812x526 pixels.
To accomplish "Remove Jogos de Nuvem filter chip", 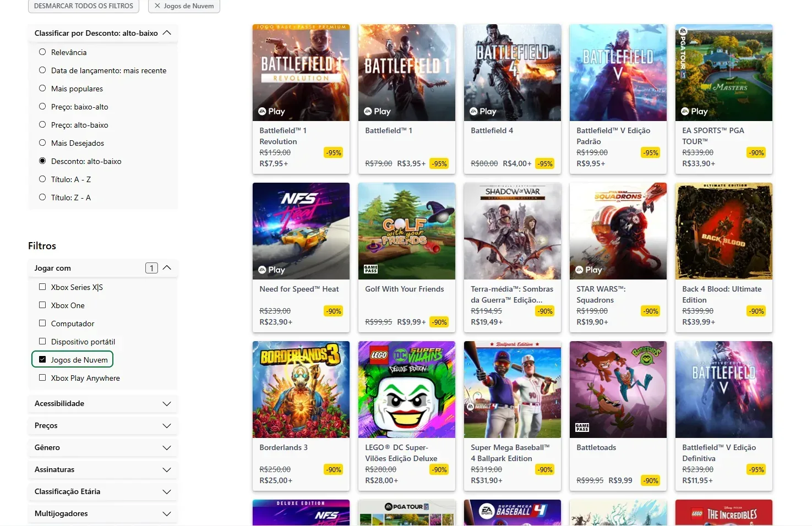I will point(184,6).
